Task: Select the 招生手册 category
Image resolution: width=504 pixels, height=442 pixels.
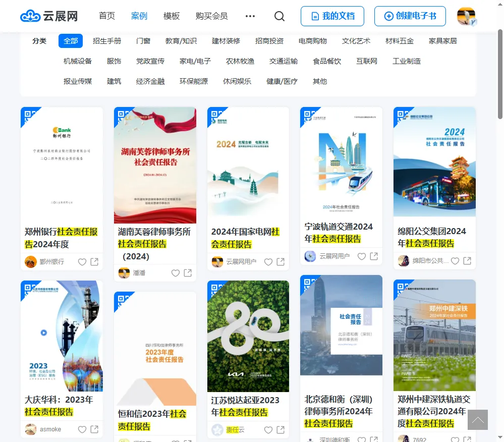Action: coord(107,41)
